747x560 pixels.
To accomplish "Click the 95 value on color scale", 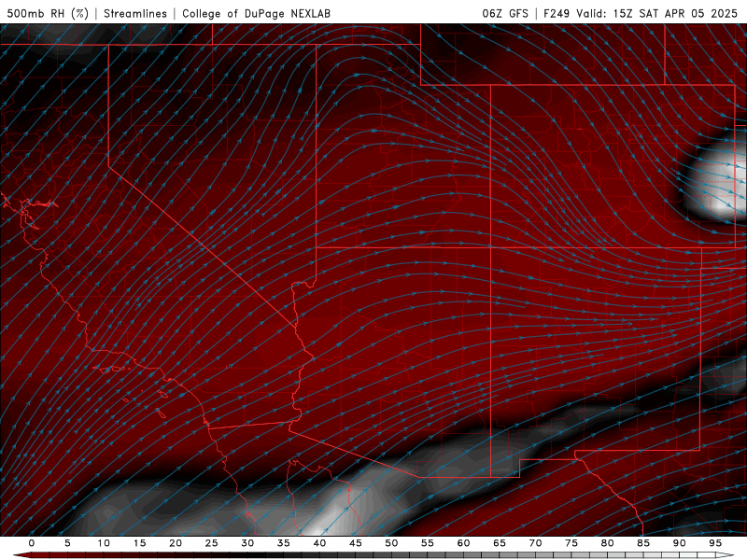I will [x=715, y=543].
